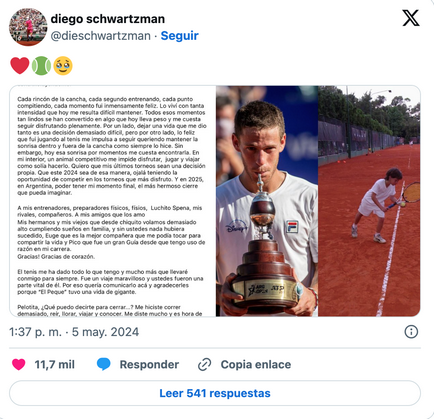Open the farewell letter text image

point(113,201)
